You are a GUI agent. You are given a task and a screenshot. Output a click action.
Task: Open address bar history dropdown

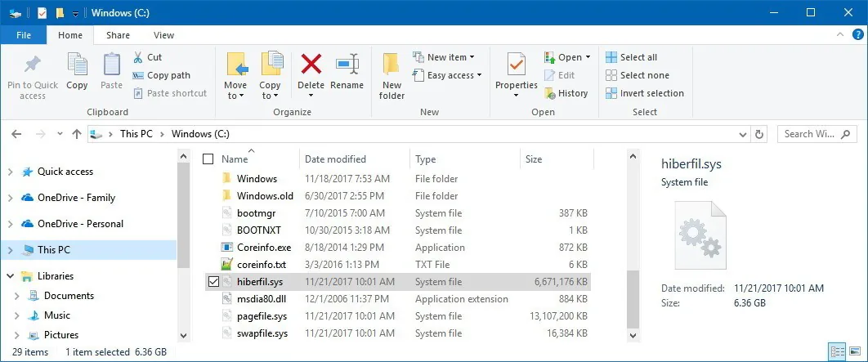click(743, 134)
